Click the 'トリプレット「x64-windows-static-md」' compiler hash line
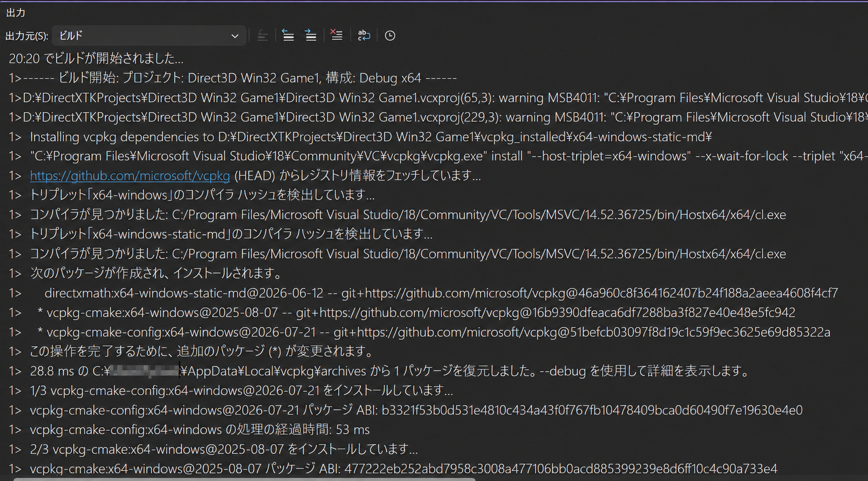This screenshot has width=868, height=481. pyautogui.click(x=220, y=235)
